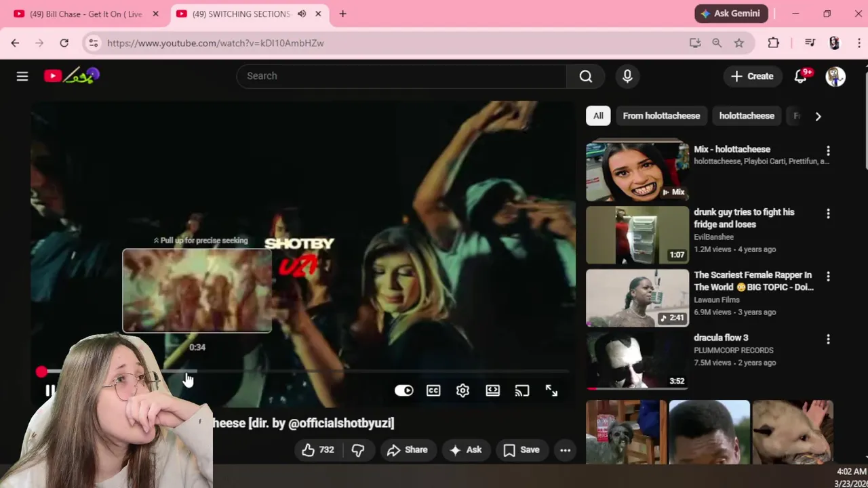Open options for drunk guy fridge video
Screen dimensions: 868x488
click(828, 213)
